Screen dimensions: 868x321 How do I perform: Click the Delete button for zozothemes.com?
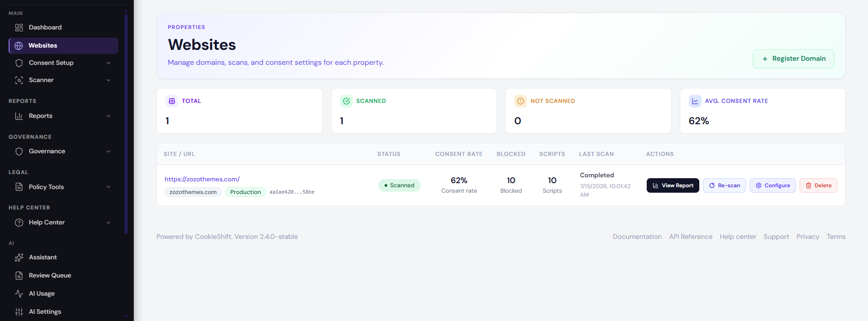point(818,185)
